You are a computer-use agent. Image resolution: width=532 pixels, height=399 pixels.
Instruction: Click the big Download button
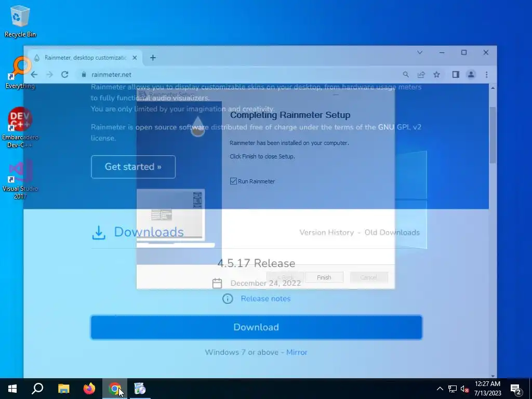256,327
